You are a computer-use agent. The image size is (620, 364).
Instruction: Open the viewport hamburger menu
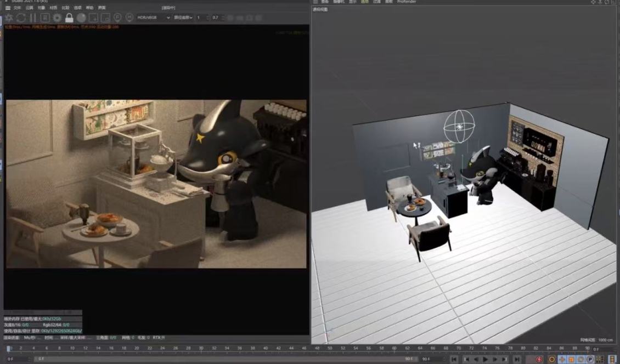(315, 2)
